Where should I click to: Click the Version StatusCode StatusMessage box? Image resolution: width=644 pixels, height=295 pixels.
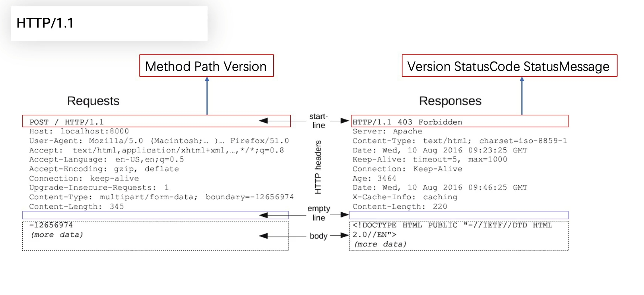509,66
